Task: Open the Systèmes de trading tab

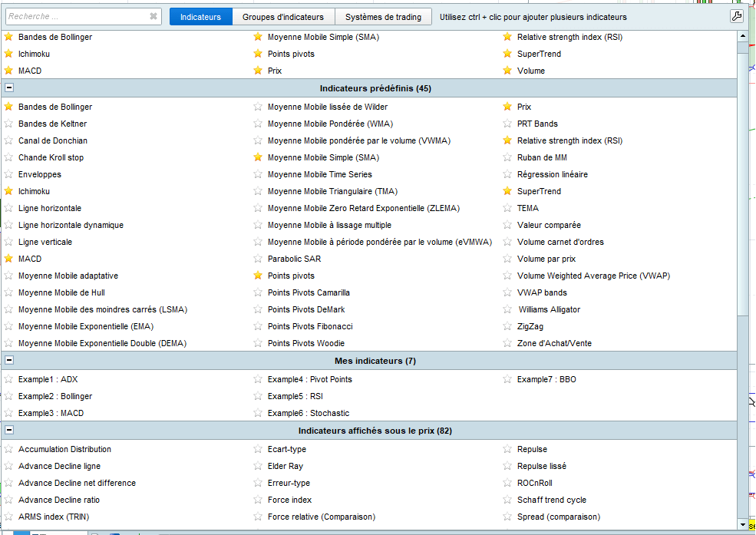Action: click(x=383, y=17)
